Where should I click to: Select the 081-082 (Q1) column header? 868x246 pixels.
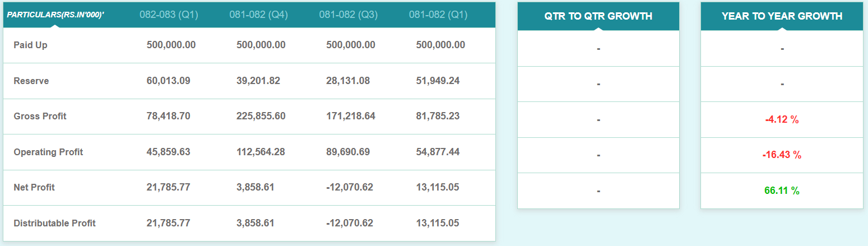point(438,15)
